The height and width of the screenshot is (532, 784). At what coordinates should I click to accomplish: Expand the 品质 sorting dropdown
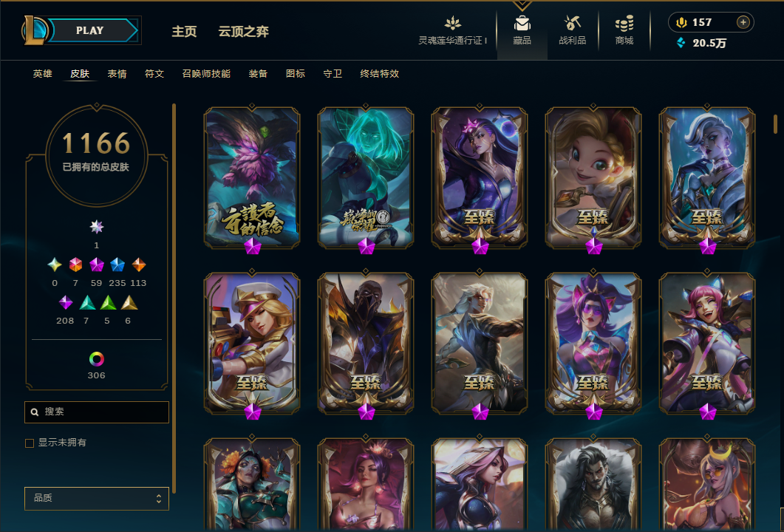point(97,498)
